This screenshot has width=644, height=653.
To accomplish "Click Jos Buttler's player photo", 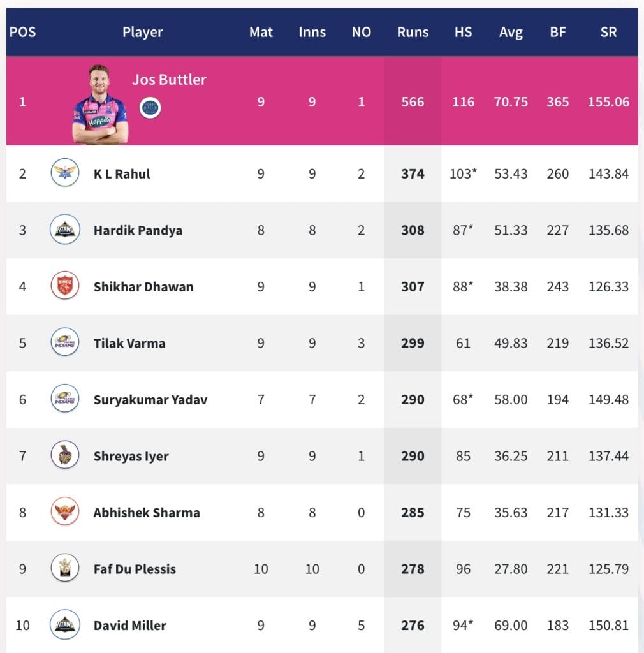I will [x=99, y=105].
